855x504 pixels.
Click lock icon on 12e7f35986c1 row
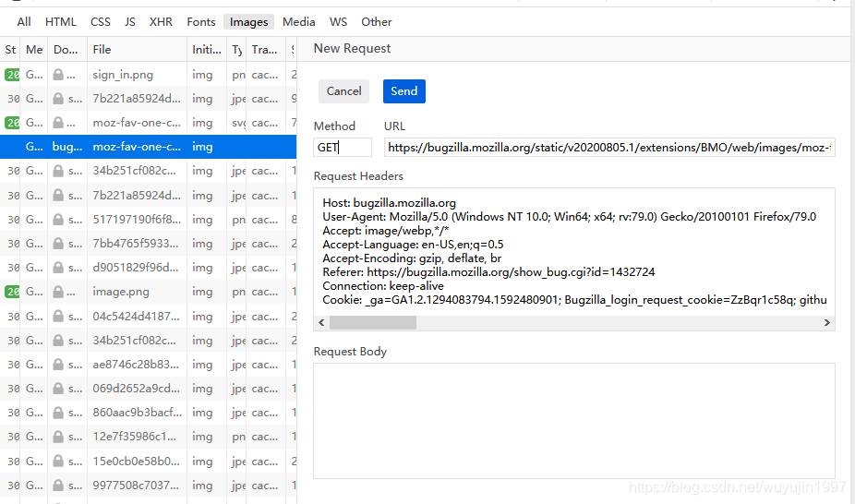click(58, 437)
